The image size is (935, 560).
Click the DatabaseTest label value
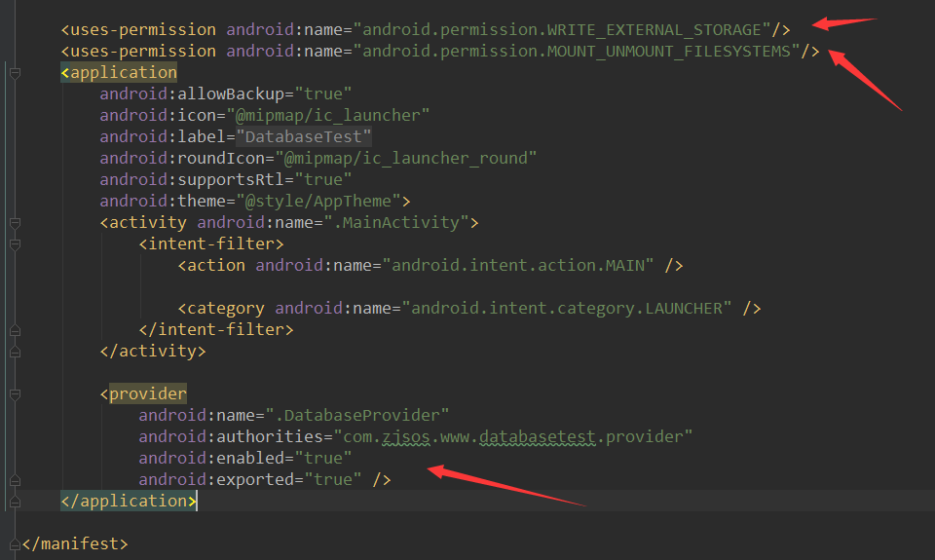tap(304, 137)
